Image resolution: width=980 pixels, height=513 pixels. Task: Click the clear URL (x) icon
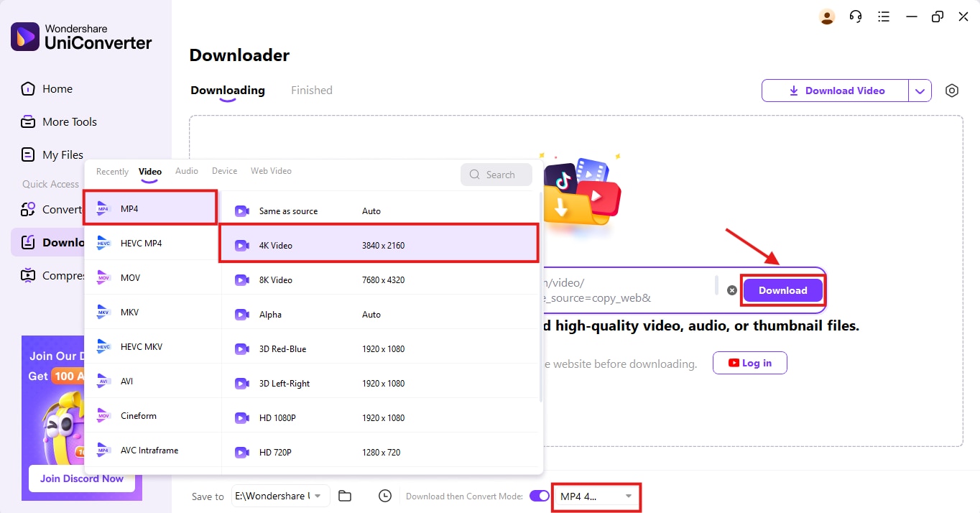pos(732,290)
